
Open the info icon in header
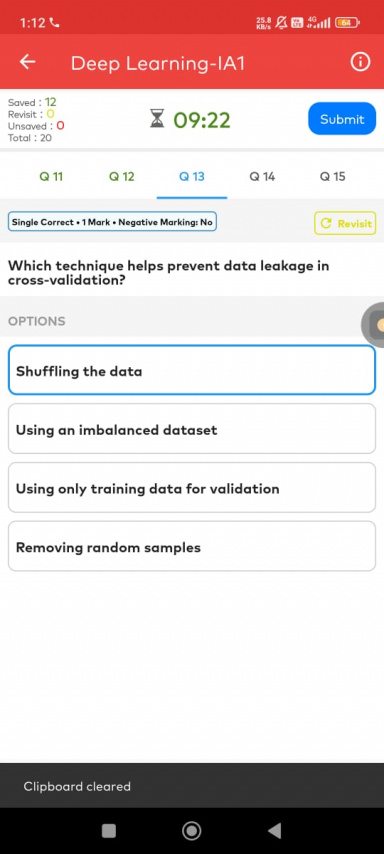pyautogui.click(x=359, y=62)
